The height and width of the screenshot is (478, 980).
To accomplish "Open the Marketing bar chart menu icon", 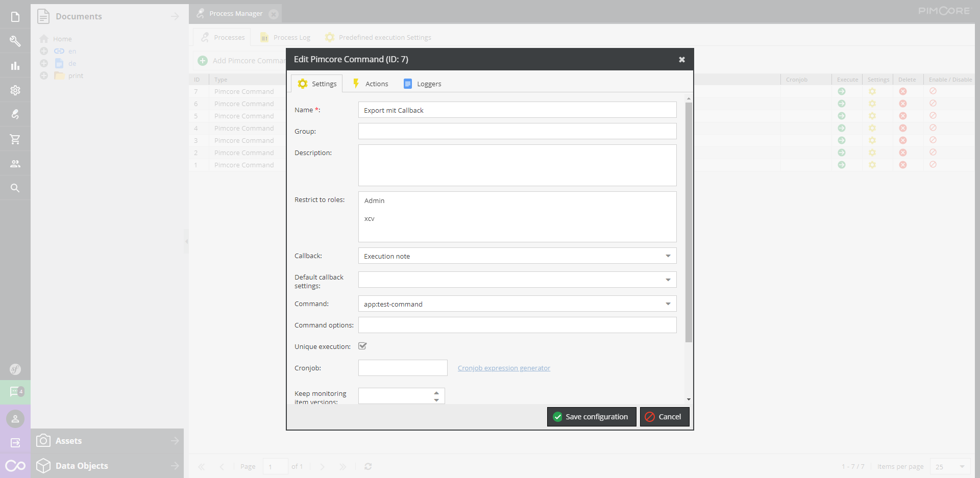I will [15, 66].
